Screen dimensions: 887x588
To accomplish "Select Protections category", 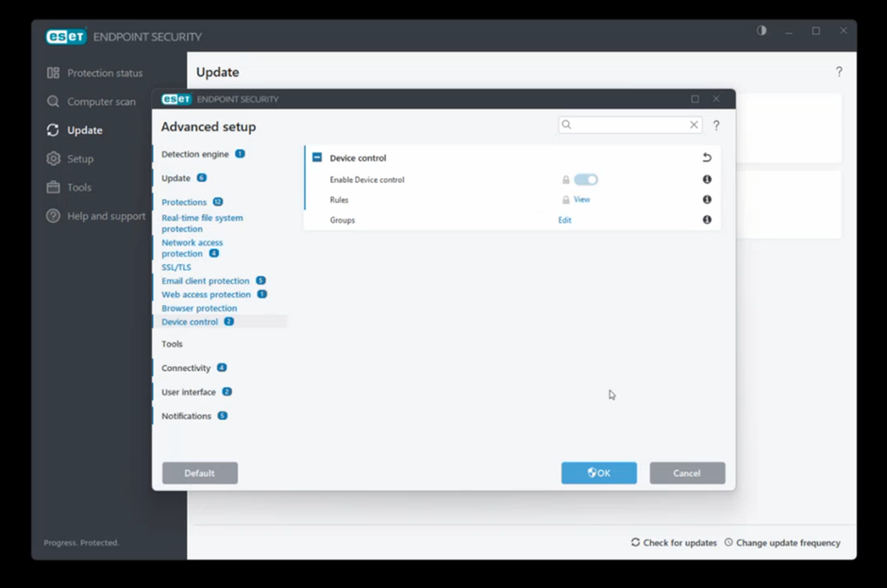I will (184, 202).
